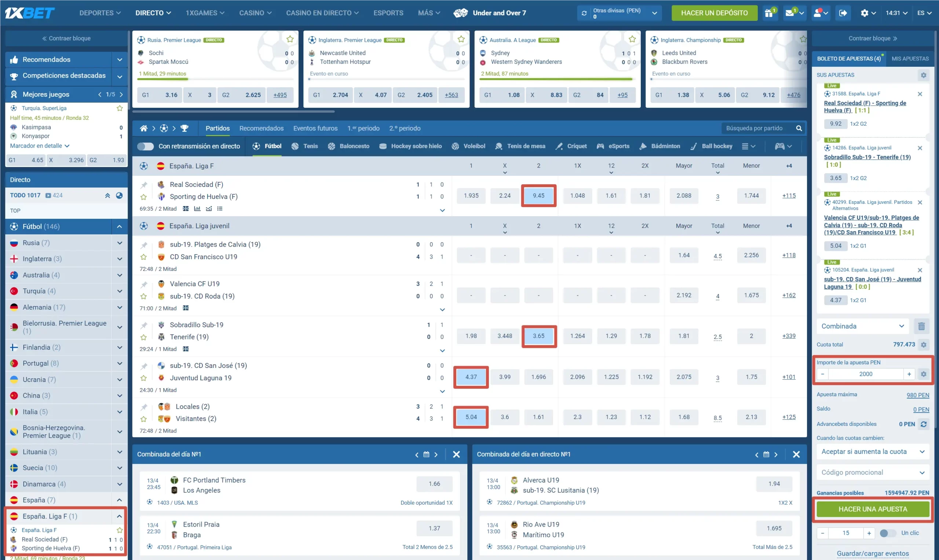Image resolution: width=939 pixels, height=560 pixels.
Task: Open CASINO EN DIRECTO menu
Action: pos(322,13)
